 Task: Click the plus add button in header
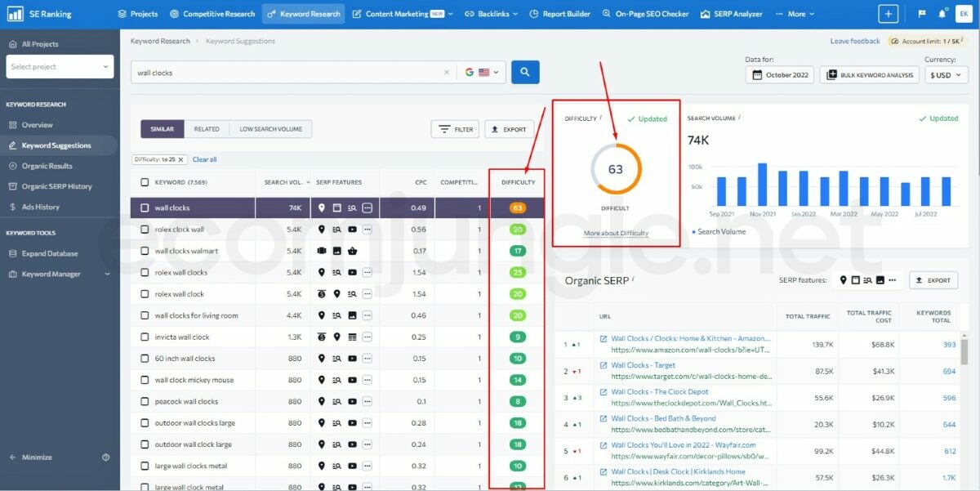coord(889,14)
